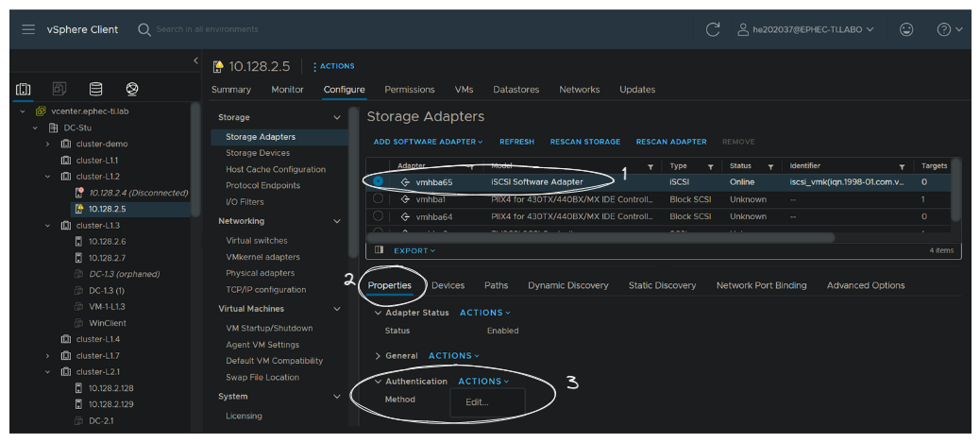Click in the search all environments field

tap(208, 29)
